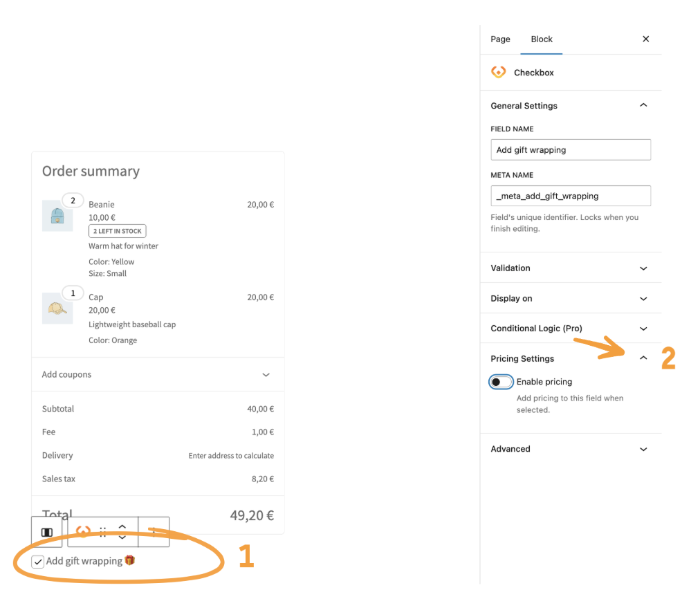The height and width of the screenshot is (599, 700).
Task: Uncheck the Add gift wrapping checkbox
Action: pos(38,562)
